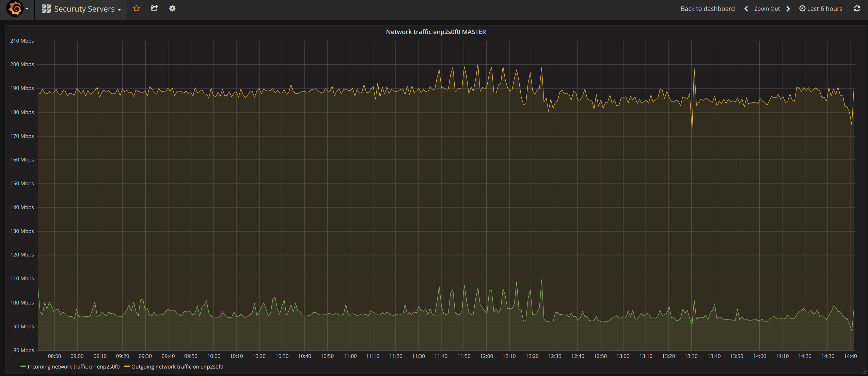868x376 pixels.
Task: Share the dashboard via share icon
Action: pos(154,8)
